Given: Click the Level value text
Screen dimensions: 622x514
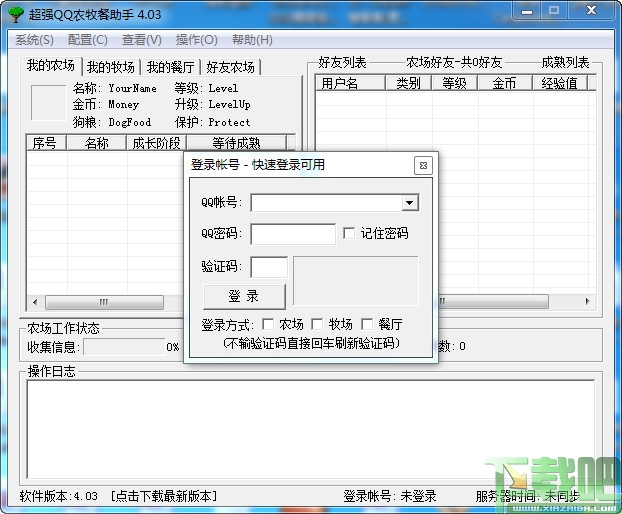Looking at the screenshot, I should pos(223,88).
